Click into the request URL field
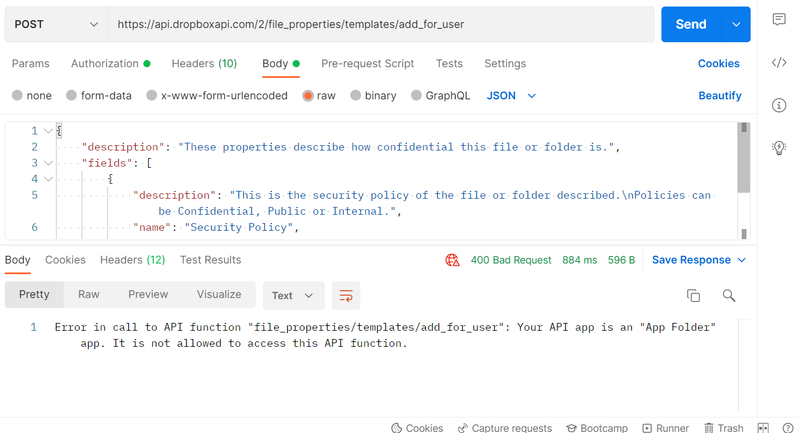The image size is (800, 433). [x=381, y=24]
